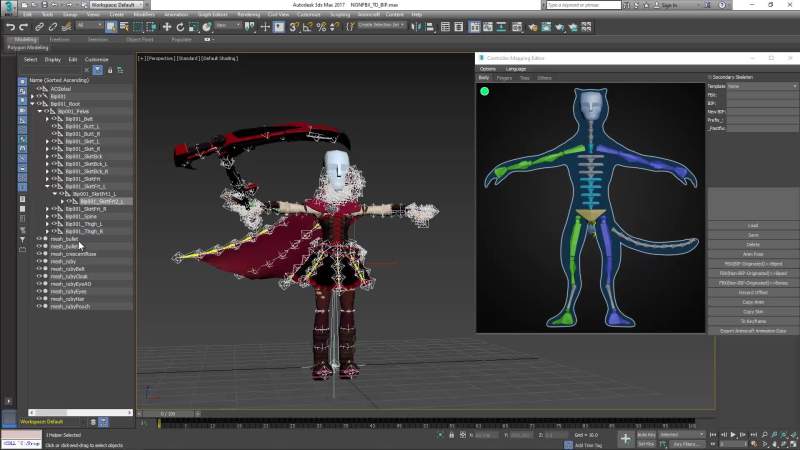Click the green circle in Mapping Editor
Image resolution: width=800 pixels, height=450 pixels.
485,91
